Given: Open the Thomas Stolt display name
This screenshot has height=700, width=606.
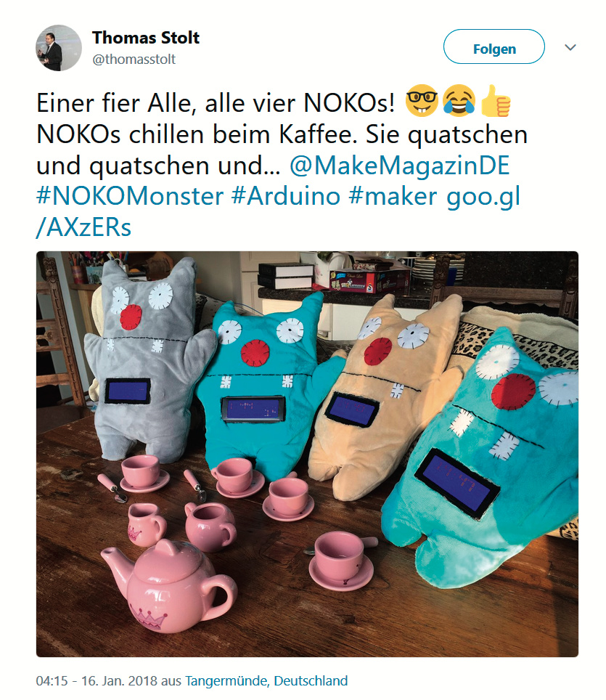Looking at the screenshot, I should tap(145, 38).
